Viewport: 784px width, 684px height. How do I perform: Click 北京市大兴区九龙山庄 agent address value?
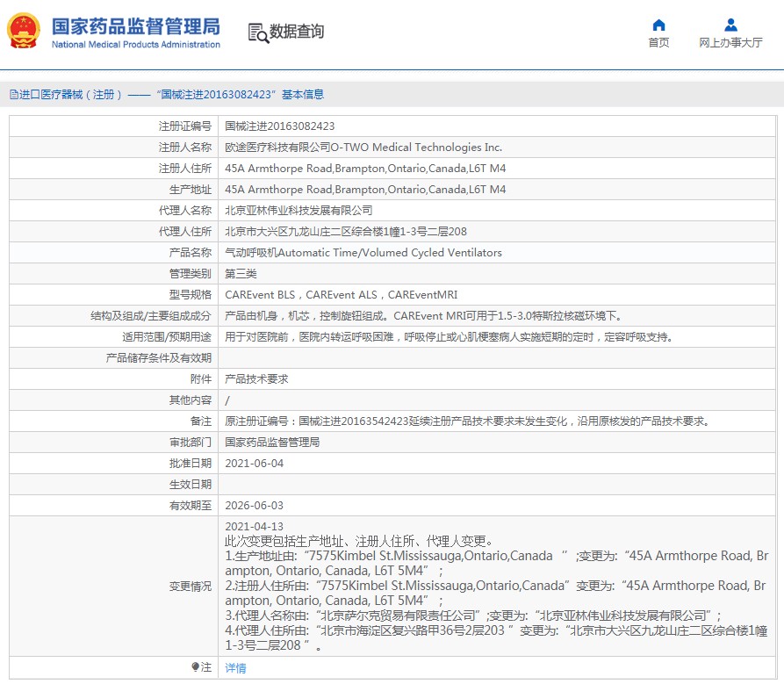pyautogui.click(x=346, y=232)
